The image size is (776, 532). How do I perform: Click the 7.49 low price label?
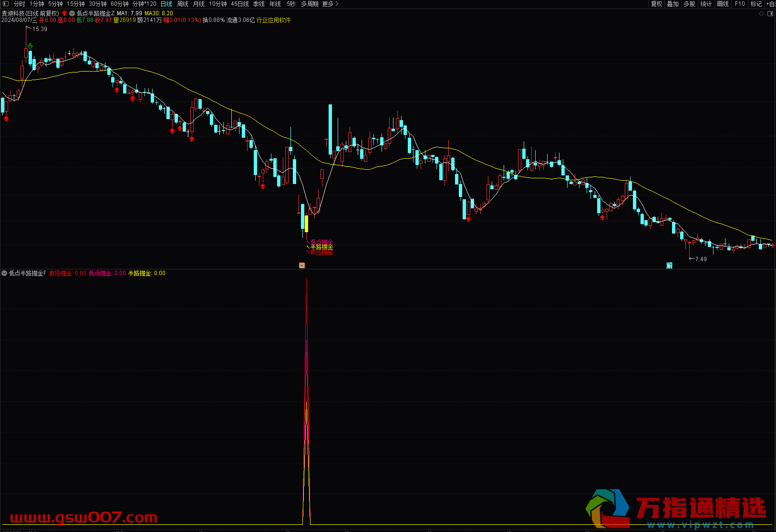tap(701, 259)
